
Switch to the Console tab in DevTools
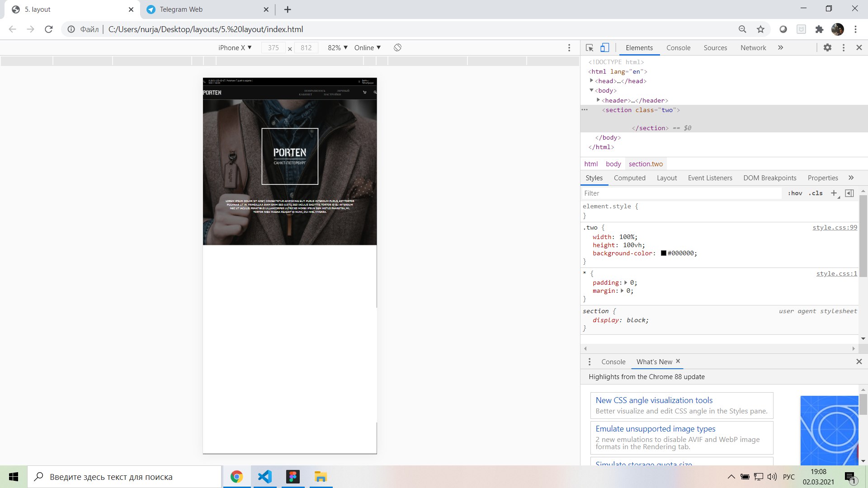point(678,47)
